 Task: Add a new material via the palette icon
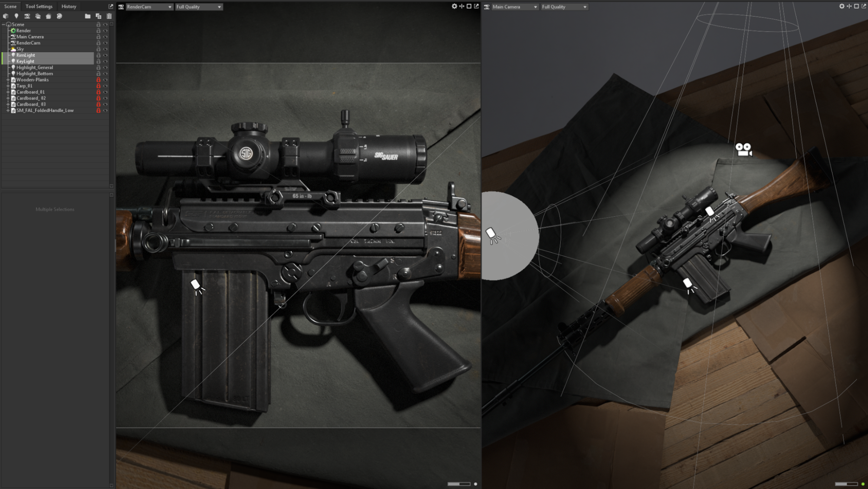point(59,16)
